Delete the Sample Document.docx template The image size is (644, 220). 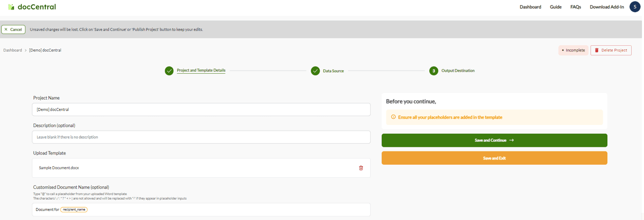(x=361, y=168)
